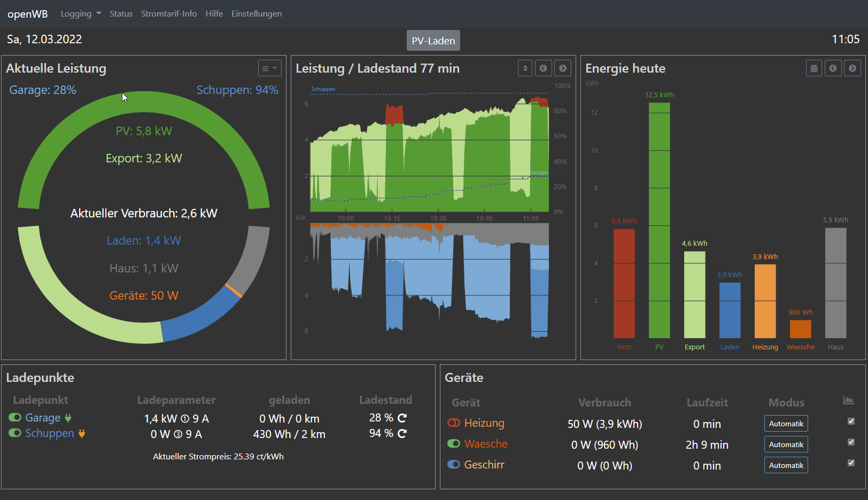Image resolution: width=868 pixels, height=500 pixels.
Task: Click the green PV bar in Energie heute
Action: (659, 220)
